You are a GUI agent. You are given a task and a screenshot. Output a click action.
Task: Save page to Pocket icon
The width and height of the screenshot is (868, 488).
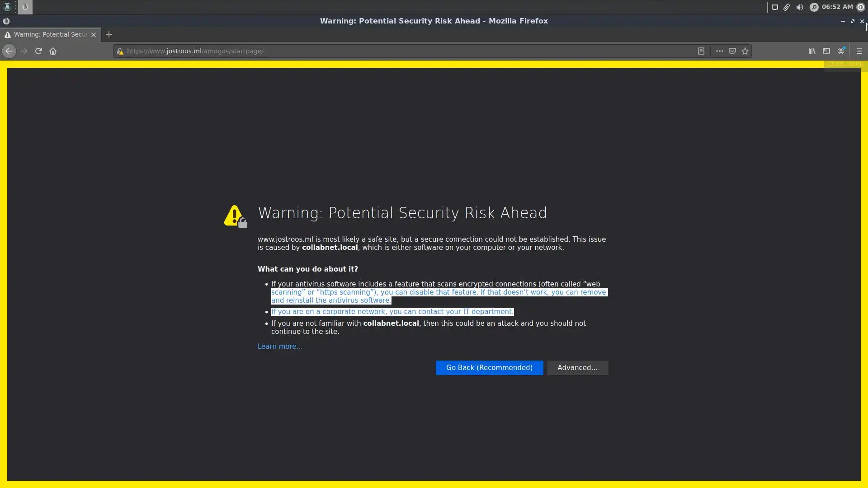click(x=732, y=51)
